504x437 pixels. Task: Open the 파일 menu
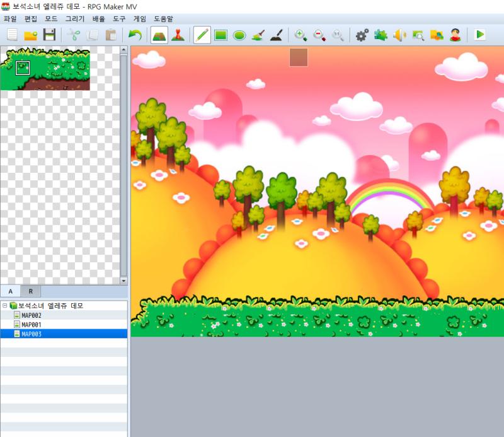[x=10, y=19]
